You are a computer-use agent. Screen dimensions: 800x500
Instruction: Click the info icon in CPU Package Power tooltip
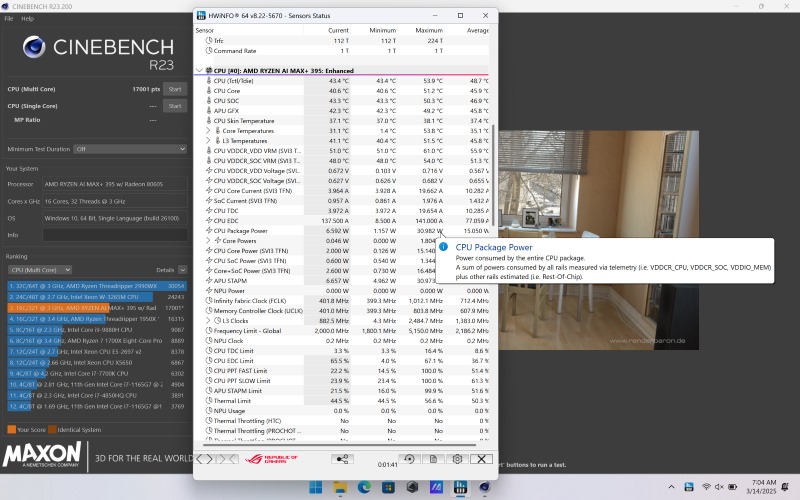[443, 247]
